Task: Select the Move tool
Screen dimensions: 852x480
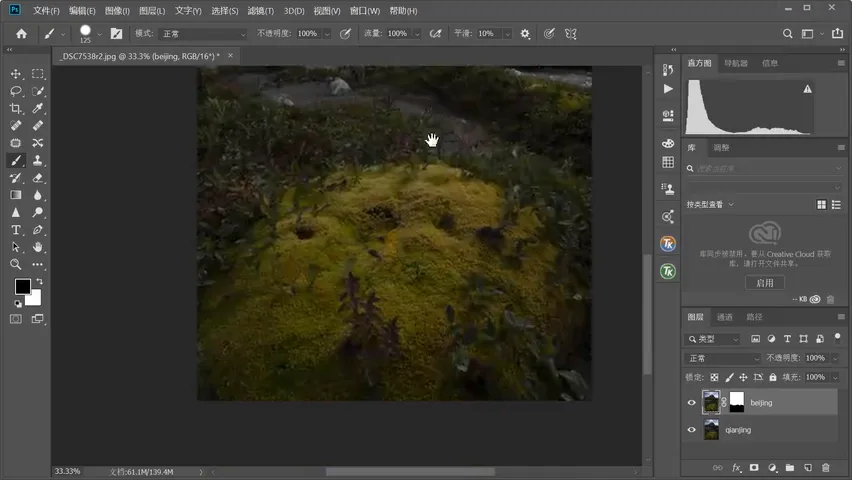Action: [16, 73]
